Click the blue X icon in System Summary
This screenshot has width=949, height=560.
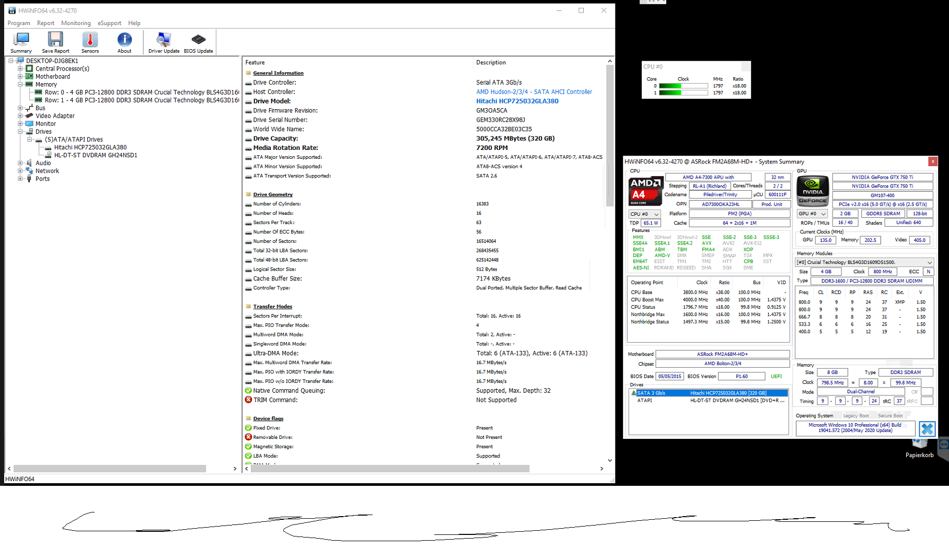(x=927, y=429)
